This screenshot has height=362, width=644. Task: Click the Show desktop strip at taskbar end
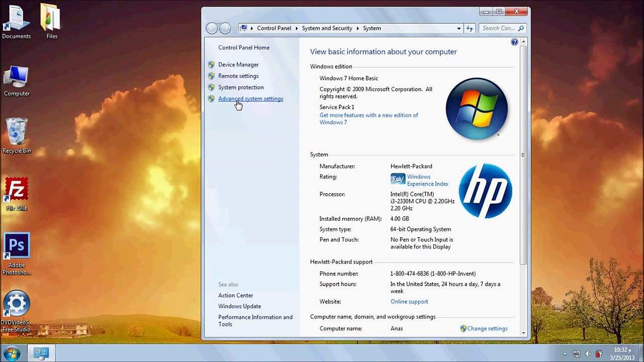(640, 353)
